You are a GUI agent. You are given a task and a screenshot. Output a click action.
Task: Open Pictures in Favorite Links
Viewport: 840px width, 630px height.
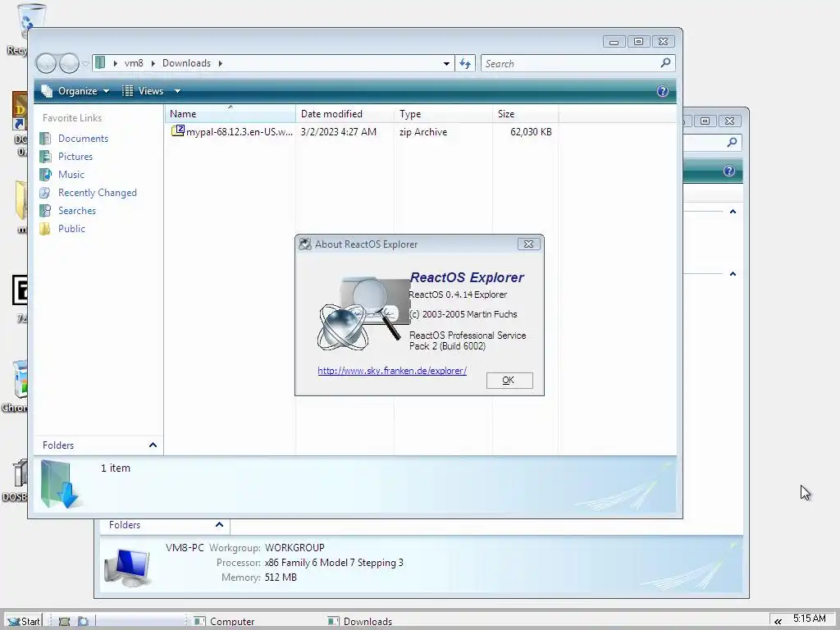(x=75, y=157)
